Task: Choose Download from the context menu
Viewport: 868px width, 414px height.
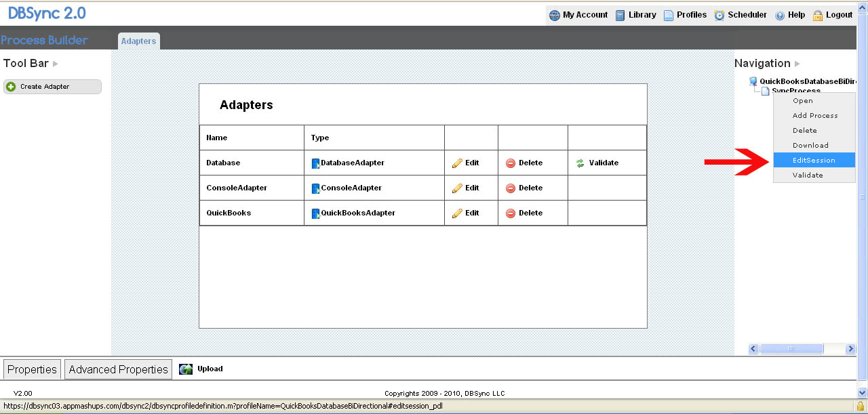Action: pyautogui.click(x=810, y=146)
